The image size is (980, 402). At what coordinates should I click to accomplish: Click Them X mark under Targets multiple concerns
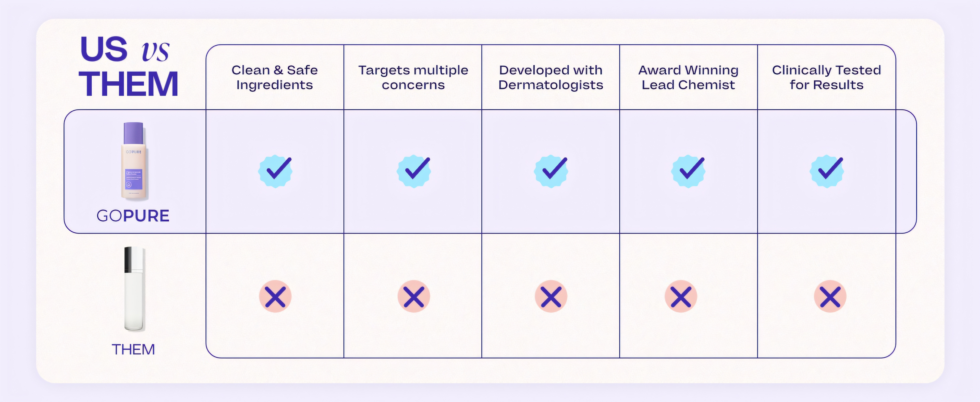point(413,297)
